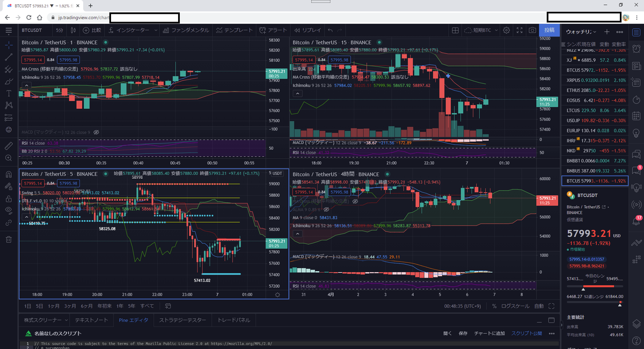Select the pitchfork drawing tool
Viewport: 644px width, 349px height.
coord(8,69)
